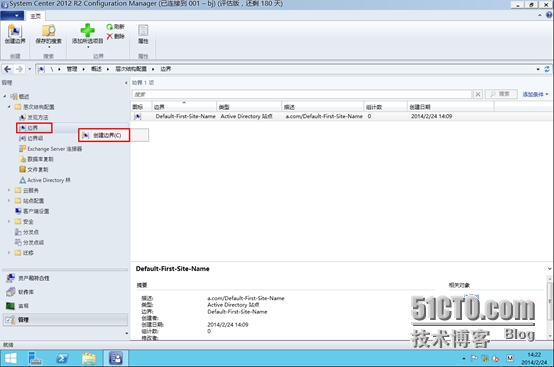Click the 搜索 search button
Image resolution: width=554 pixels, height=367 pixels.
[501, 94]
